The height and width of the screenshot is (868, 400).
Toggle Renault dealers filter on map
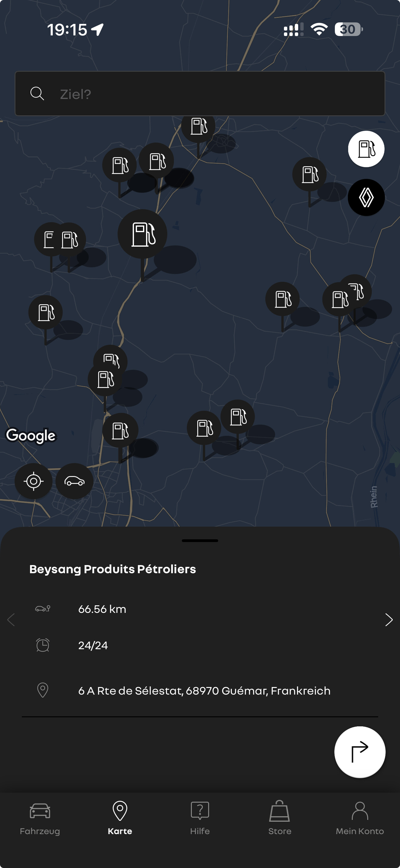[366, 197]
